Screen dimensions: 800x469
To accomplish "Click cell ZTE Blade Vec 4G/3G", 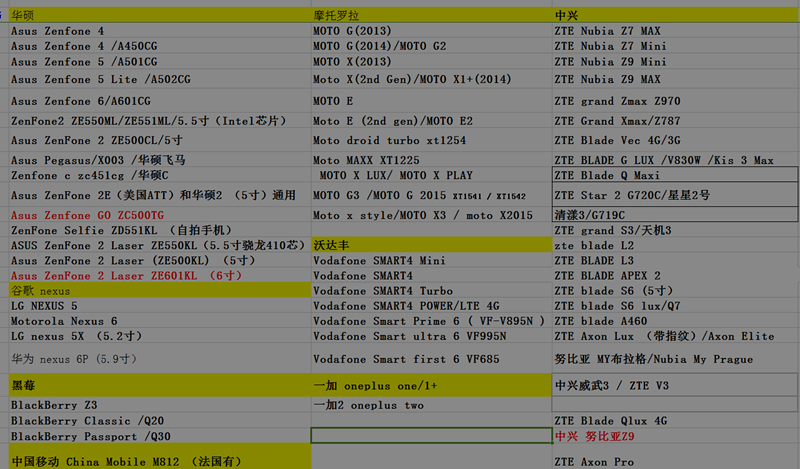I will pos(676,140).
